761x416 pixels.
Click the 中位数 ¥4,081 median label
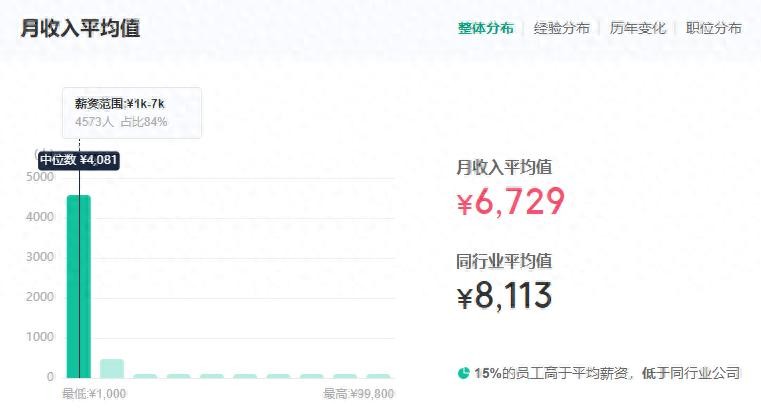pyautogui.click(x=79, y=160)
